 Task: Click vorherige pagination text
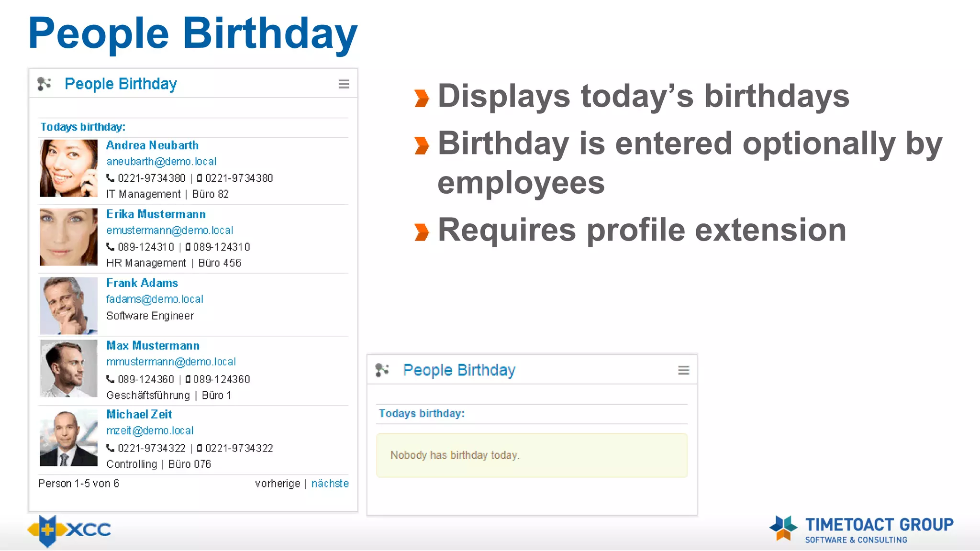click(278, 484)
